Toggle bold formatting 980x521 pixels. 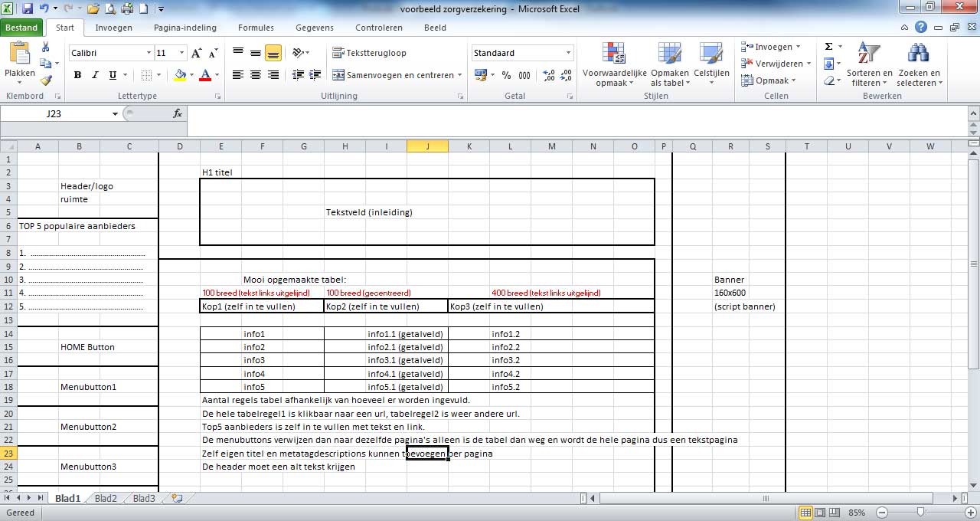[77, 75]
